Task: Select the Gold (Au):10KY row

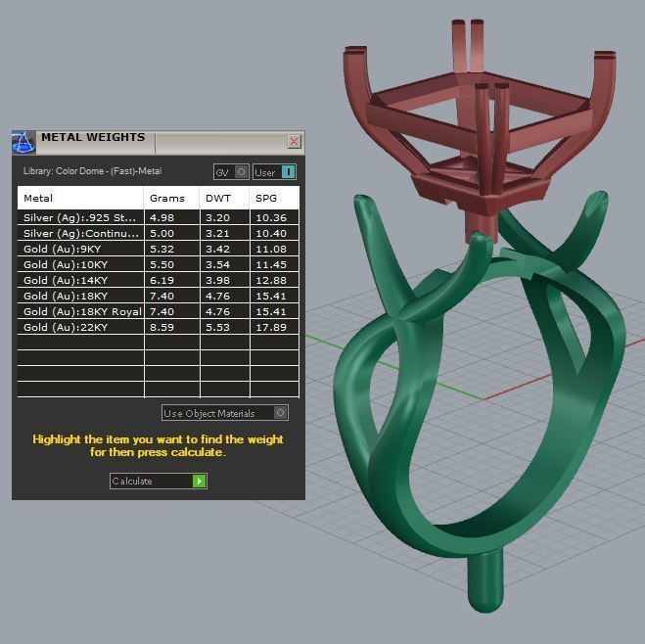Action: coord(159,264)
